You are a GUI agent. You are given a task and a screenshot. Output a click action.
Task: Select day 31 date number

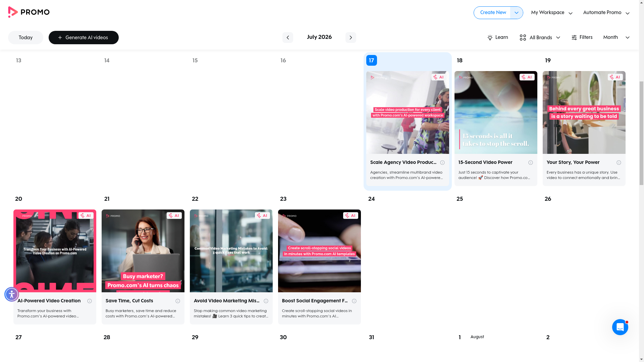[371, 338]
